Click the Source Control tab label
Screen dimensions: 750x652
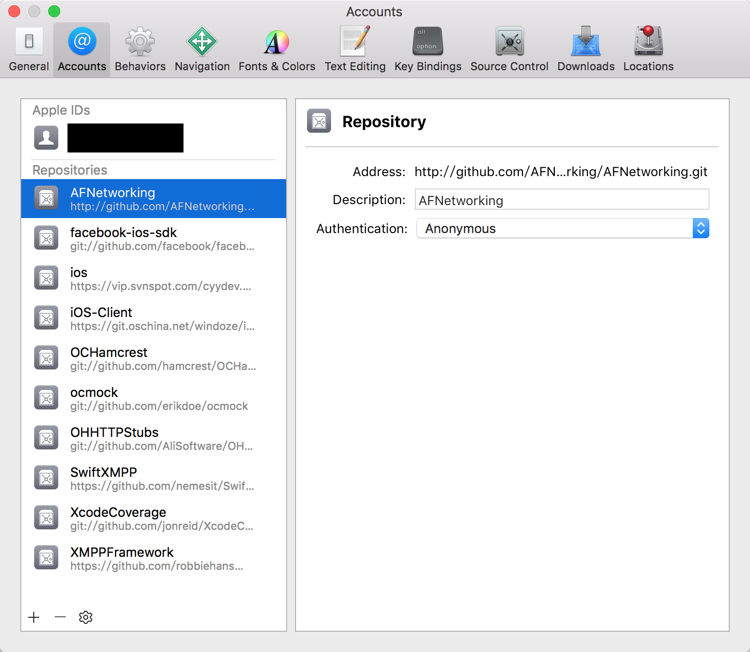[x=509, y=66]
